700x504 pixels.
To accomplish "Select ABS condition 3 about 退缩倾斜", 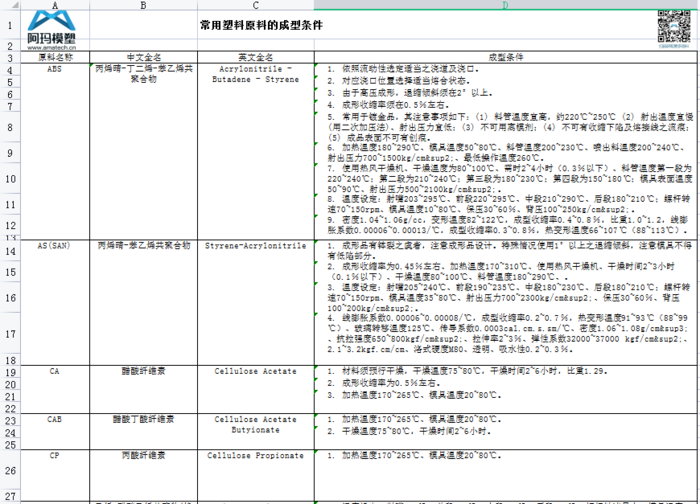I will point(505,93).
